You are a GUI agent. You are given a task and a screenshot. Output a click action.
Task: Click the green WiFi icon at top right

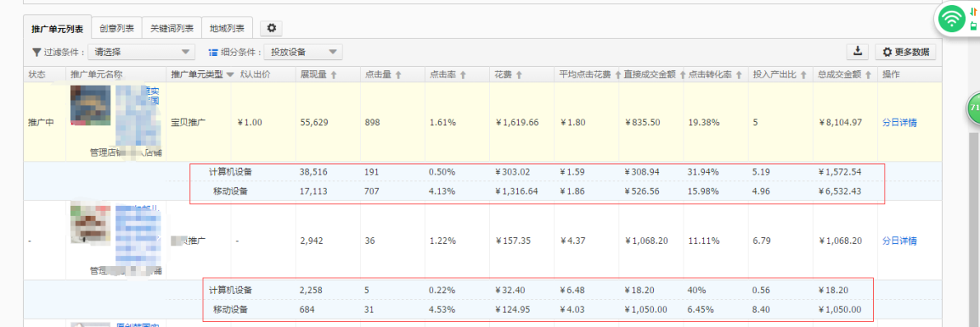tap(953, 20)
